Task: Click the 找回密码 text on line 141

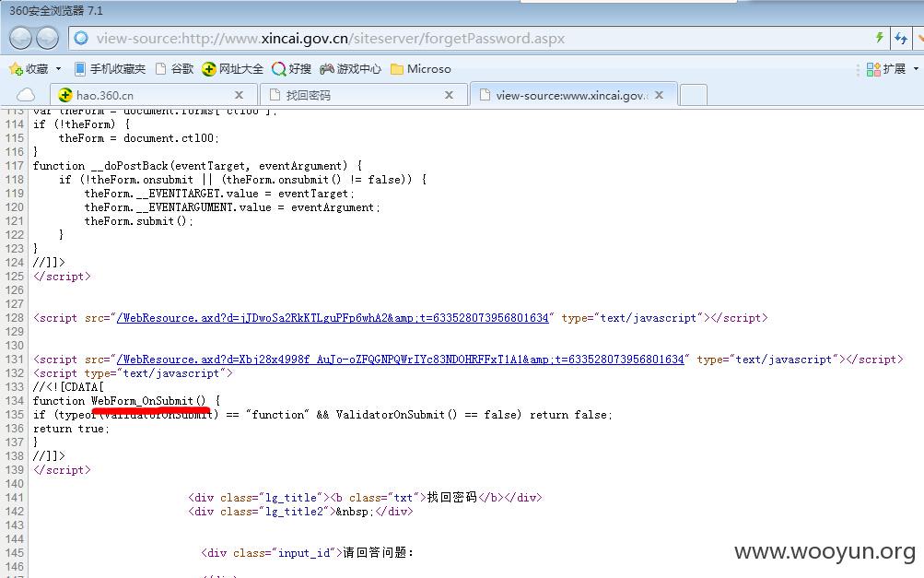Action: (x=452, y=497)
